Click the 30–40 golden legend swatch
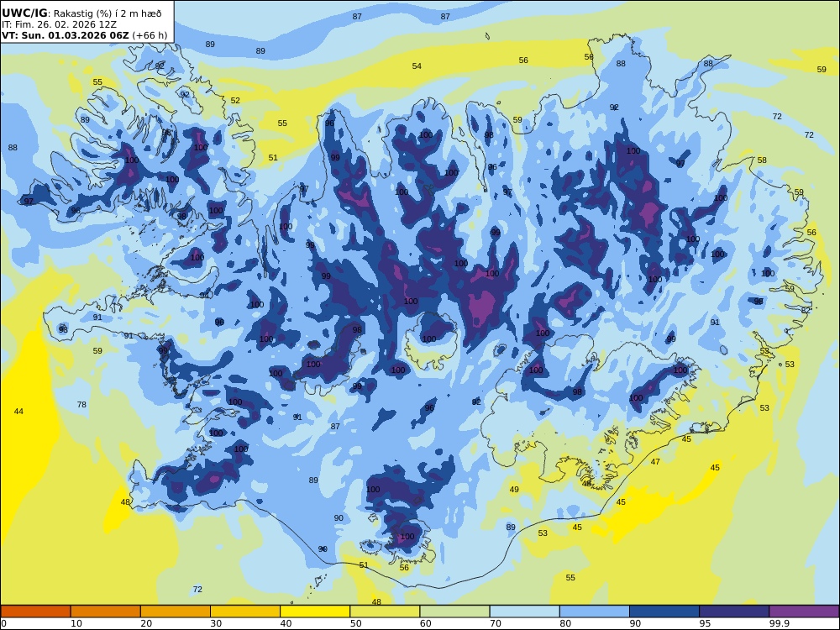The height and width of the screenshot is (630, 840). [245, 612]
